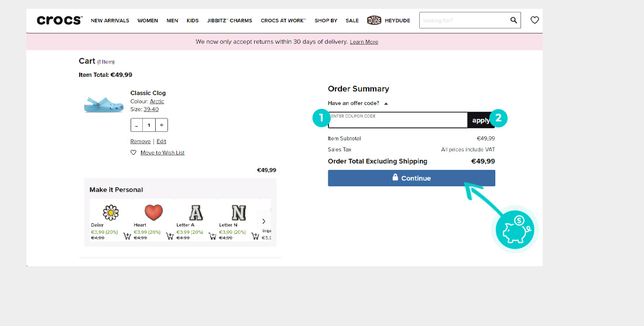Viewport: 644px width, 326px height.
Task: Add Letter N charm to cart
Action: [255, 236]
